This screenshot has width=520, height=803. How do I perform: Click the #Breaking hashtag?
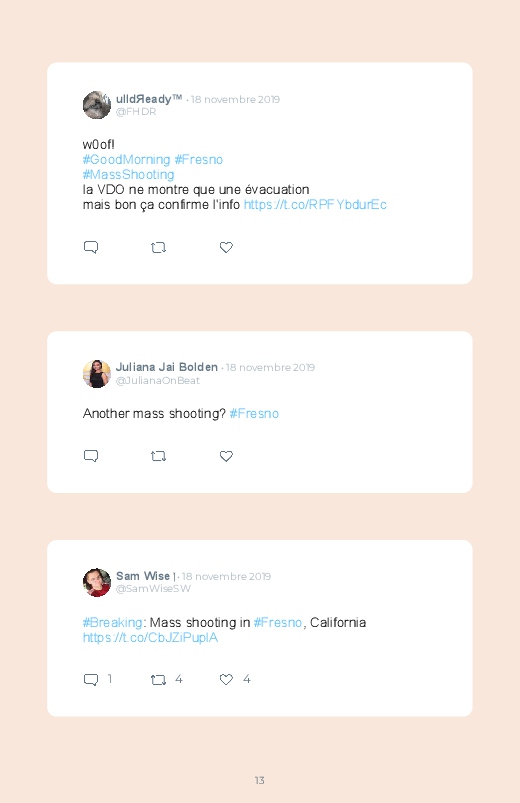tap(112, 623)
